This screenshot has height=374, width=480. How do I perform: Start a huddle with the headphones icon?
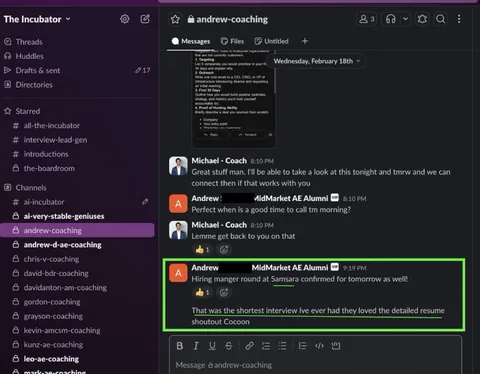point(390,19)
